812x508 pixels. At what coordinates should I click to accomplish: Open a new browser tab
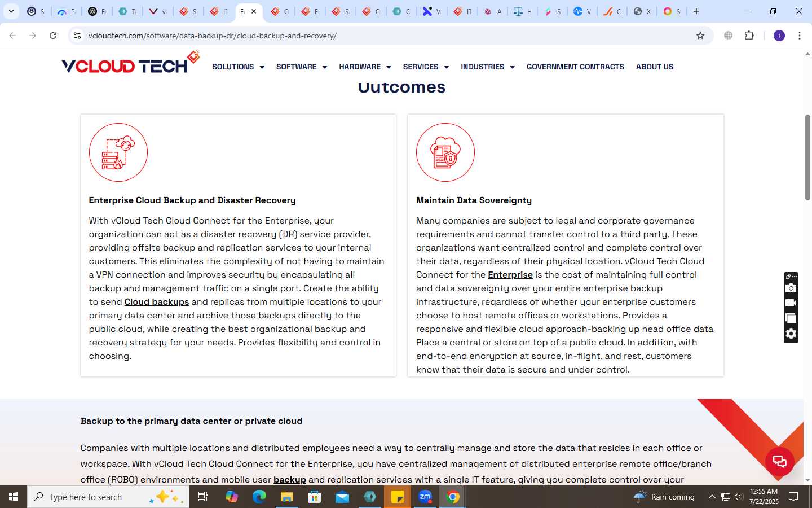[x=696, y=11]
